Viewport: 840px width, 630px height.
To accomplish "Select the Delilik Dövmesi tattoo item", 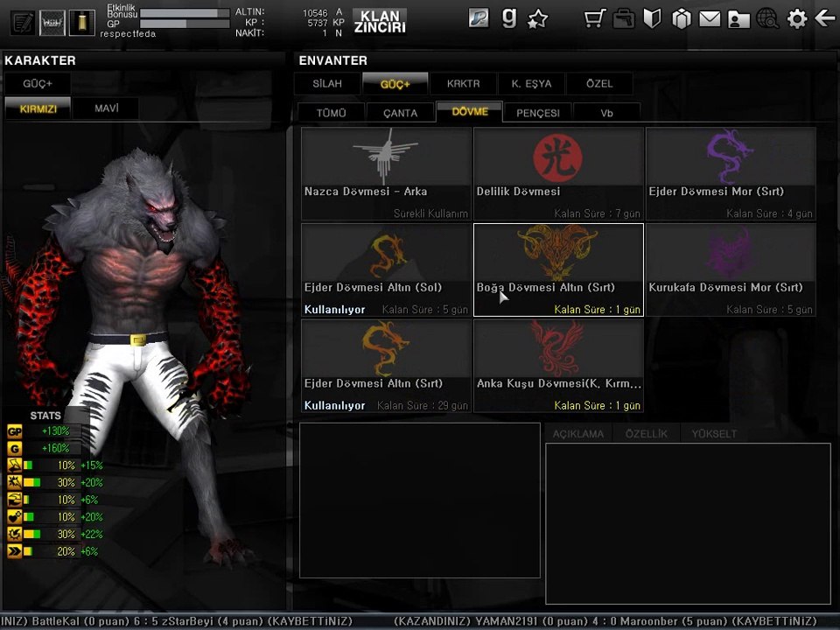I will coord(558,174).
